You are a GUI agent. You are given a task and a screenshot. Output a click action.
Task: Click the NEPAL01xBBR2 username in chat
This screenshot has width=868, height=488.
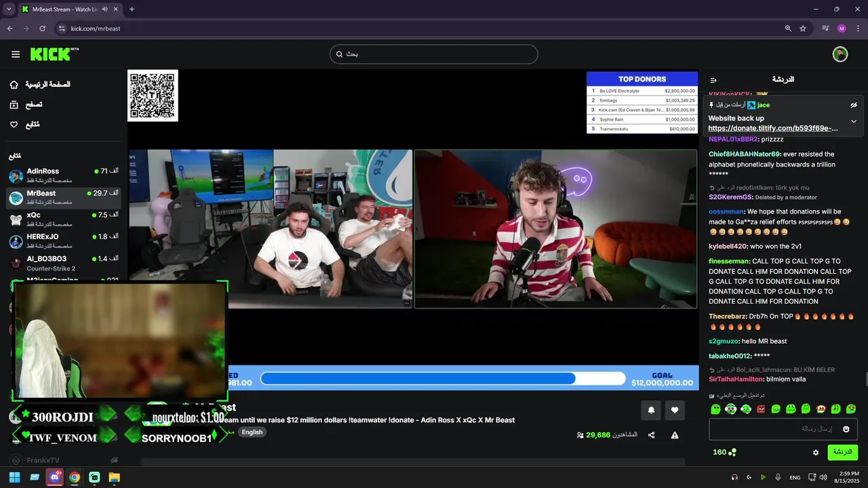tap(733, 139)
